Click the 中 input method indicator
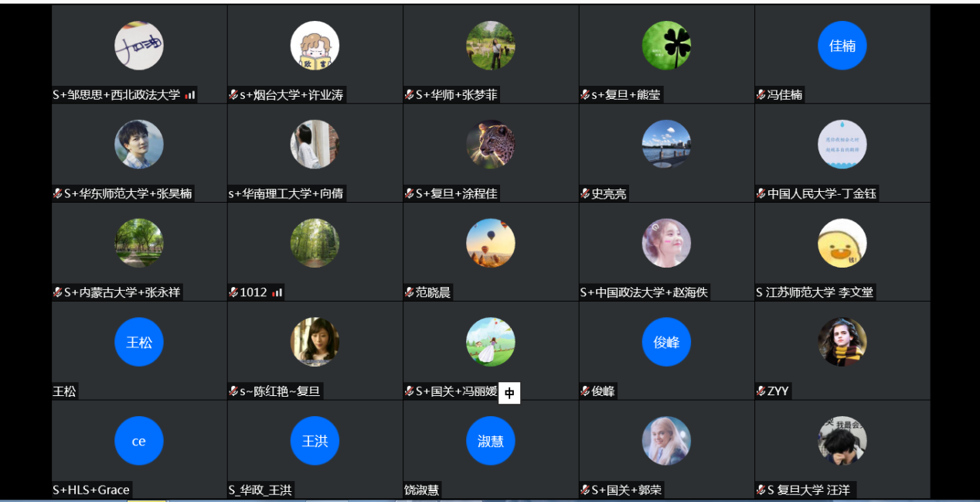The image size is (980, 502). coord(509,393)
